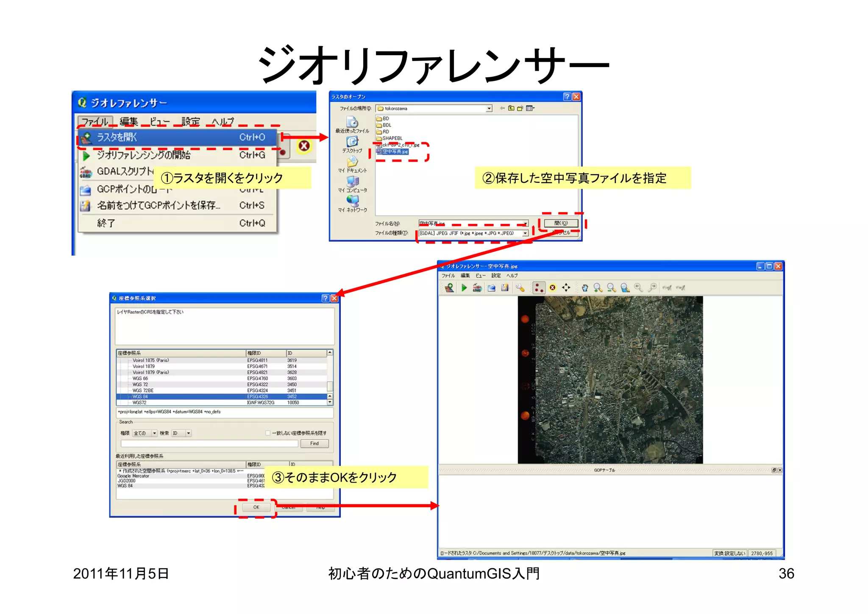This screenshot has height=614, width=868.
Task: Select the Move GCP Point tool
Action: [x=566, y=288]
